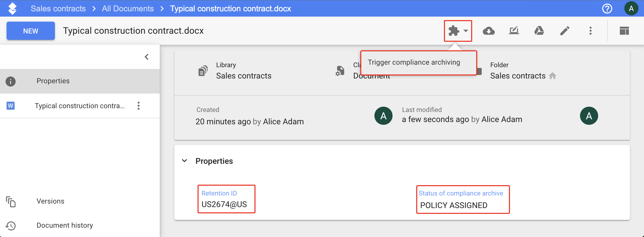Collapse the Properties section chevron
The width and height of the screenshot is (644, 237).
pyautogui.click(x=184, y=161)
